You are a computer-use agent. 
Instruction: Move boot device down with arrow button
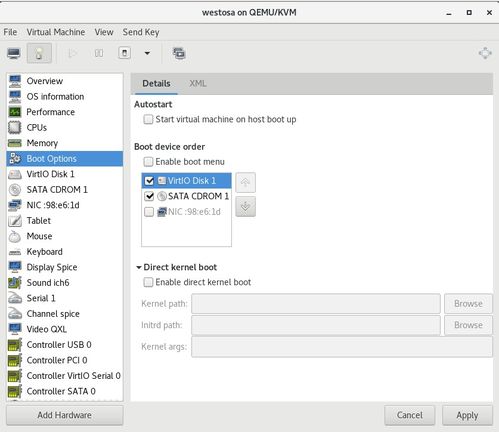tap(245, 207)
